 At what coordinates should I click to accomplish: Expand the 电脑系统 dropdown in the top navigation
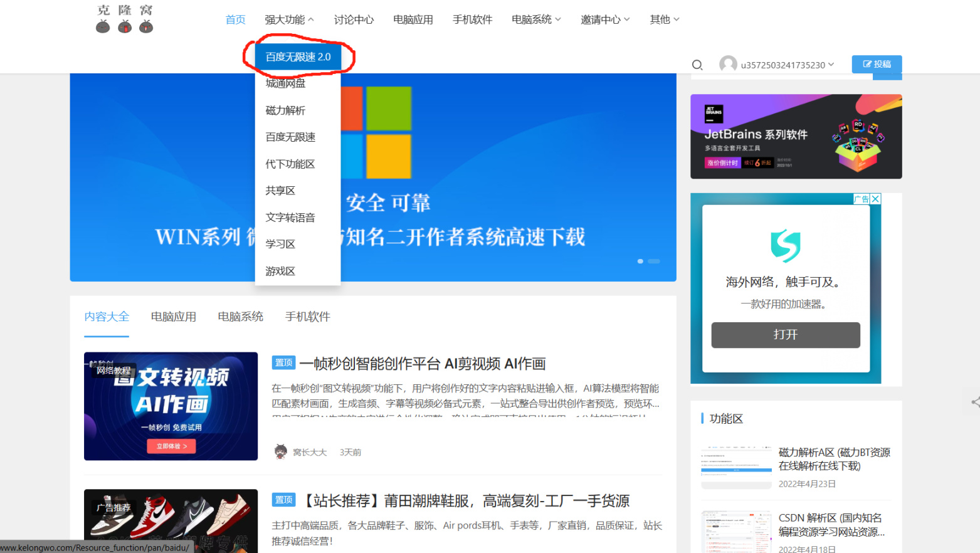(536, 19)
